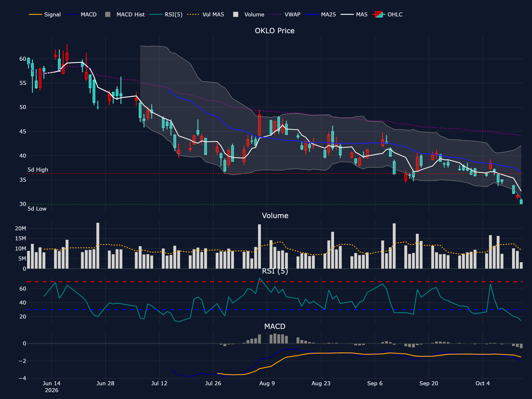Click the tallest volume bar in June
Image resolution: width=532 pixels, height=399 pixels.
click(98, 246)
